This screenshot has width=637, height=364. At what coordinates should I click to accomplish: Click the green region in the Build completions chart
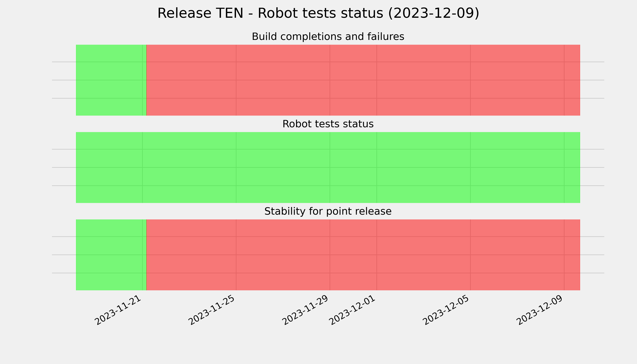pos(111,80)
